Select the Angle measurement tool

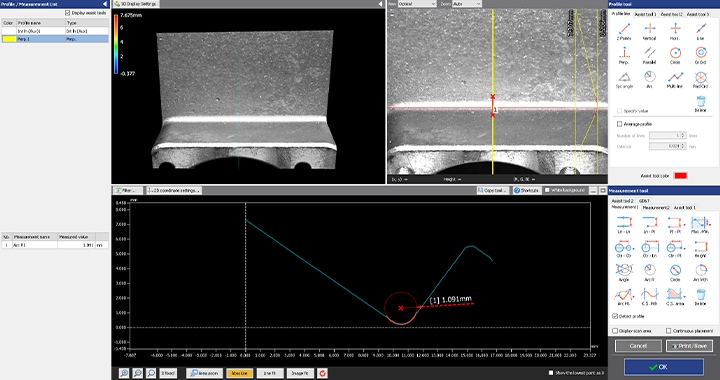click(x=624, y=273)
